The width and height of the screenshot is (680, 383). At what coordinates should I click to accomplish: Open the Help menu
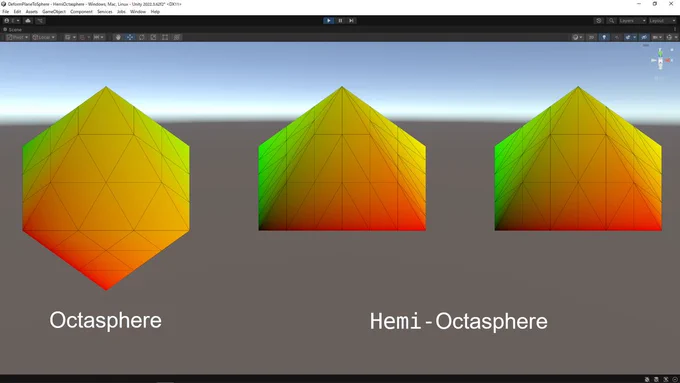coord(155,12)
